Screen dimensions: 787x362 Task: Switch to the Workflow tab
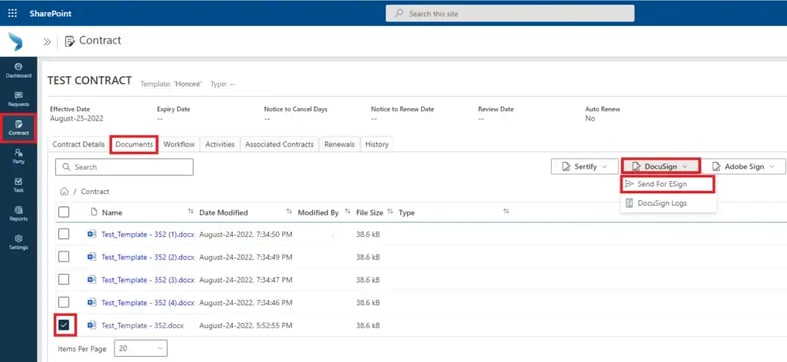click(179, 144)
